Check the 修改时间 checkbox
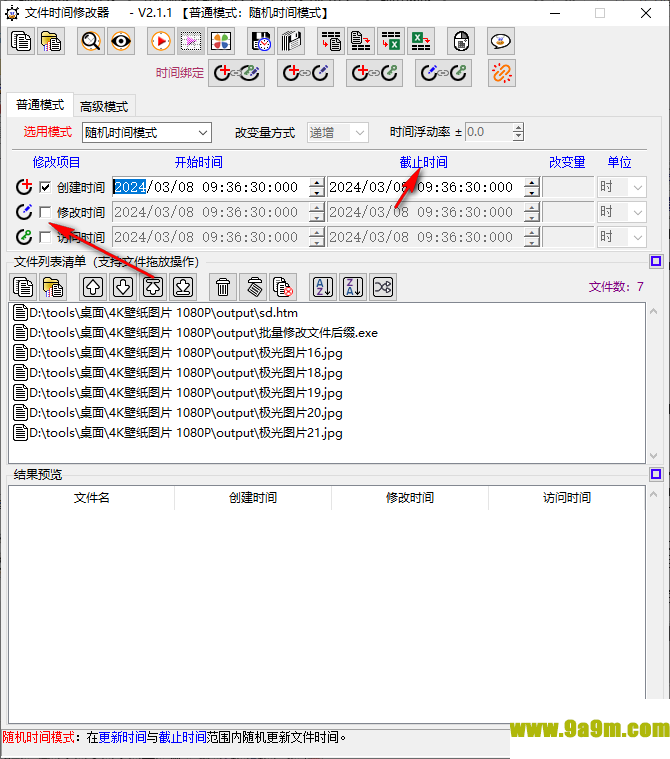The width and height of the screenshot is (670, 759). [46, 212]
